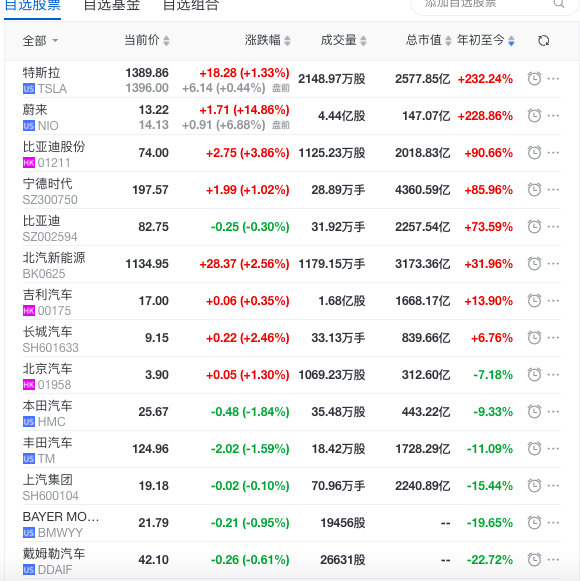
Task: Open 上汽集团 stock page
Action: pos(47,480)
